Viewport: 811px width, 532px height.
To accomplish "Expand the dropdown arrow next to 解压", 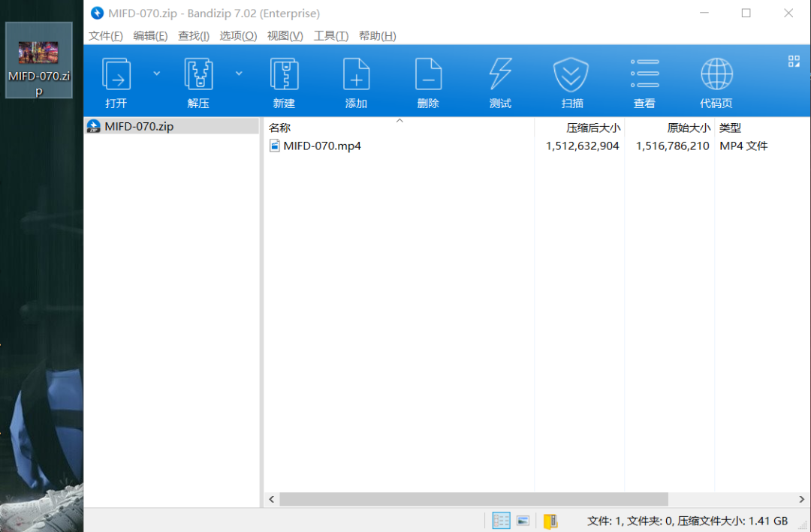I will (239, 74).
